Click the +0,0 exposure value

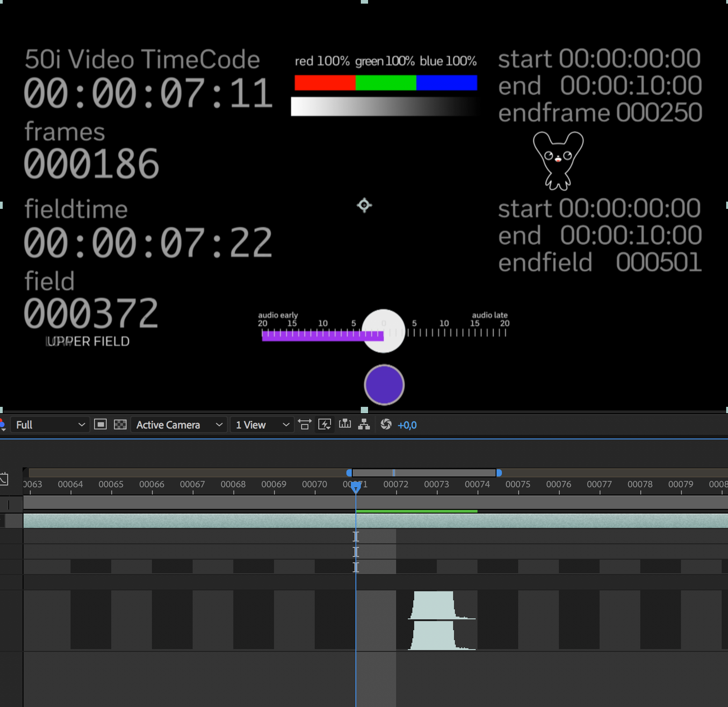tap(407, 425)
